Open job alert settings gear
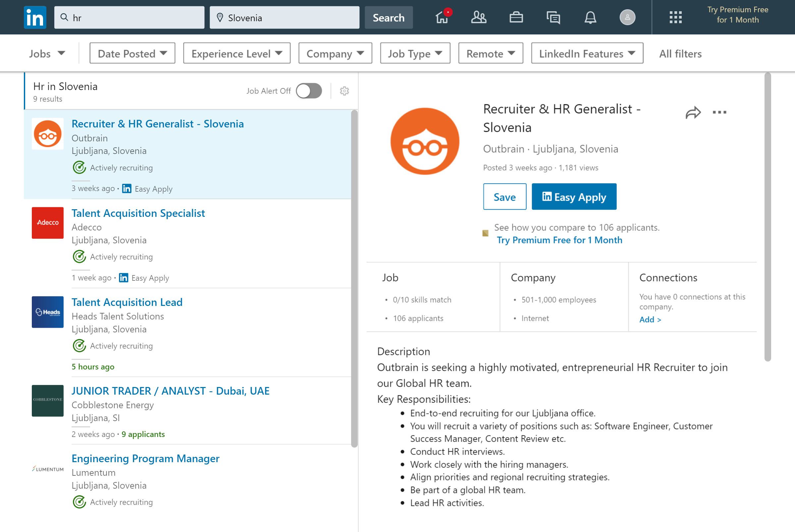 coord(344,91)
